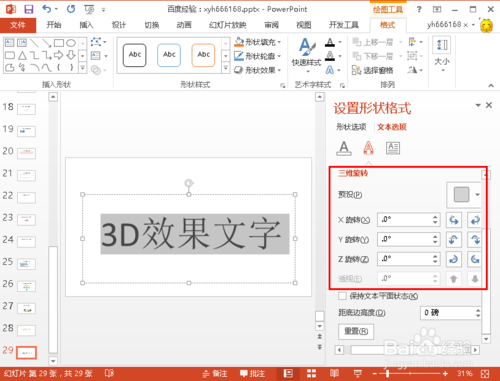Open the Merge Shapes icon
The height and width of the screenshot is (381, 500).
point(96,70)
